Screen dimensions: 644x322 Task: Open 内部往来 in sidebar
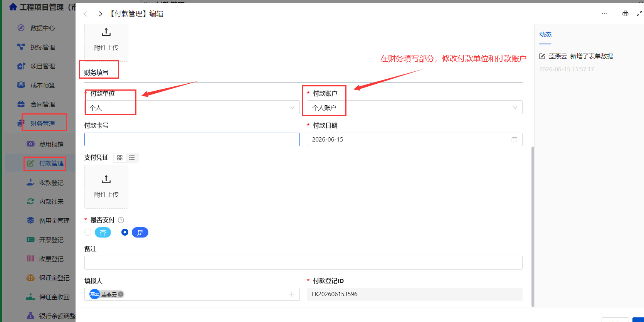pos(51,201)
